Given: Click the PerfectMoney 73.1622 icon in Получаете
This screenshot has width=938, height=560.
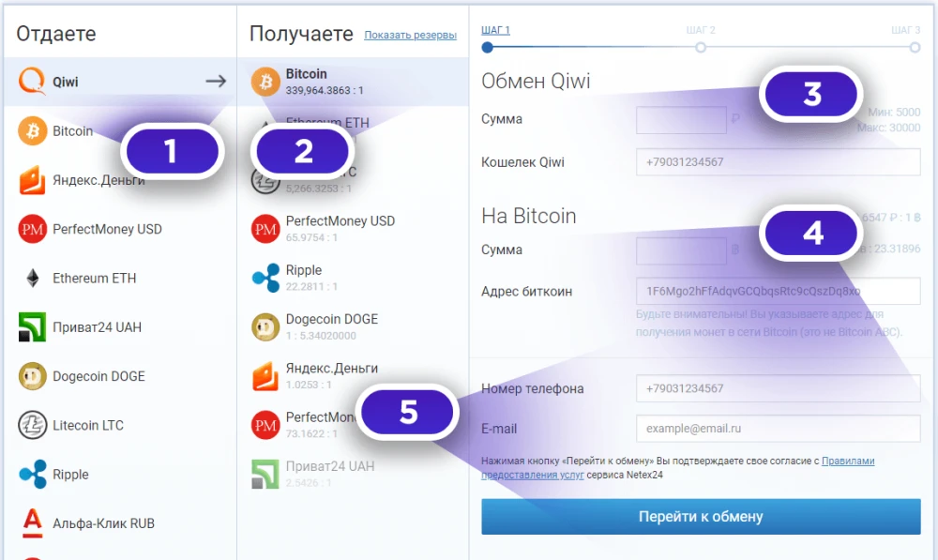Looking at the screenshot, I should click(265, 425).
